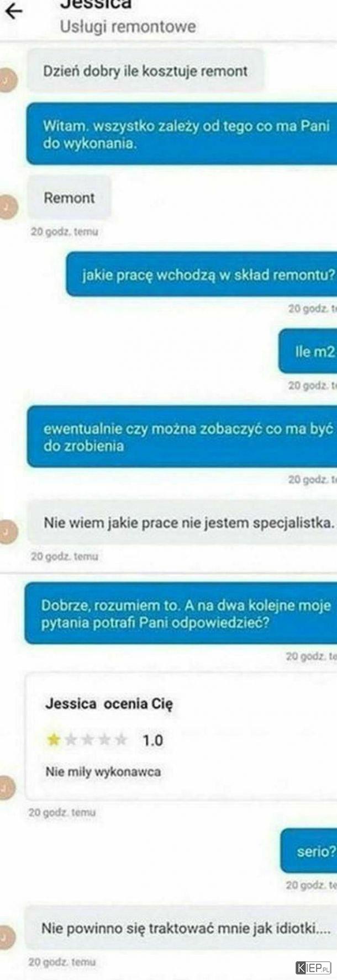Click the 'Nie miły wykonawca' review text
Viewport: 337px width, 980px height.
click(103, 771)
